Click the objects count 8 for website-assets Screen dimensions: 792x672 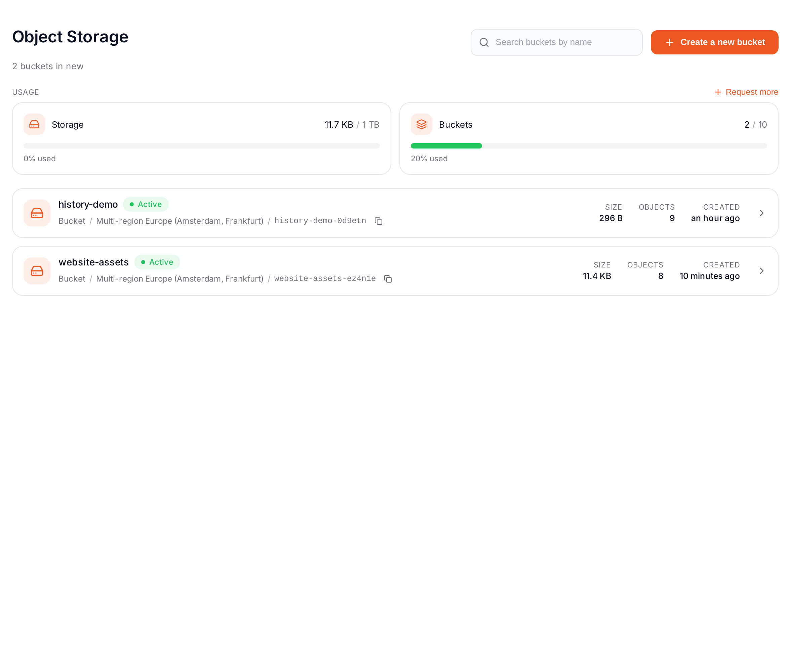coord(661,276)
